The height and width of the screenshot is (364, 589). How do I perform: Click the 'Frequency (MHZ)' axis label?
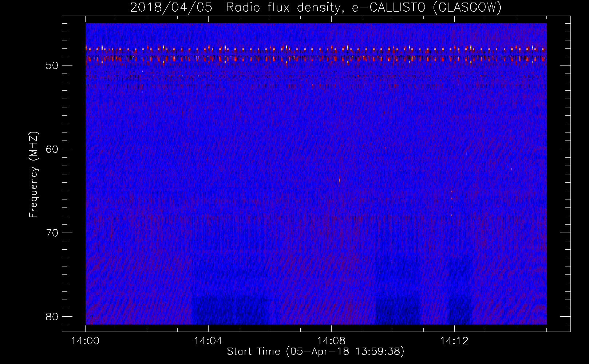[33, 175]
